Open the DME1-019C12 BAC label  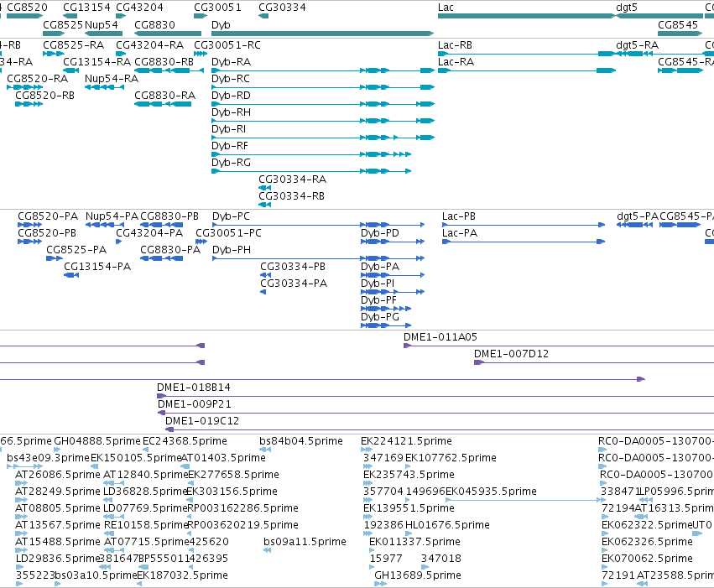pyautogui.click(x=202, y=421)
